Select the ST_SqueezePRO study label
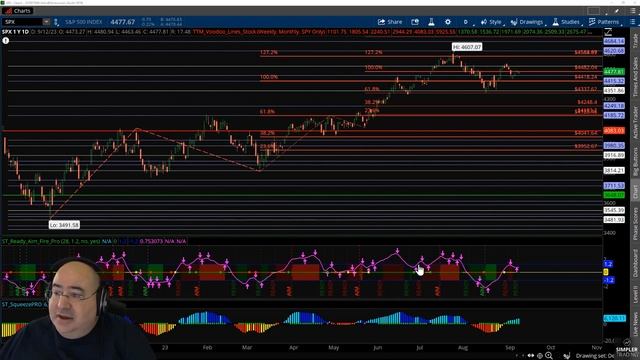Image resolution: width=640 pixels, height=360 pixels. tap(24, 304)
